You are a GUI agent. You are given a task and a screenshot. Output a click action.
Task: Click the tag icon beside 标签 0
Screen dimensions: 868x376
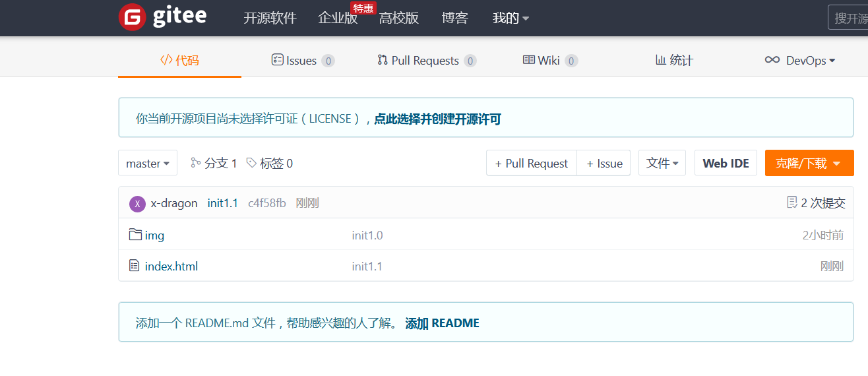(x=251, y=162)
